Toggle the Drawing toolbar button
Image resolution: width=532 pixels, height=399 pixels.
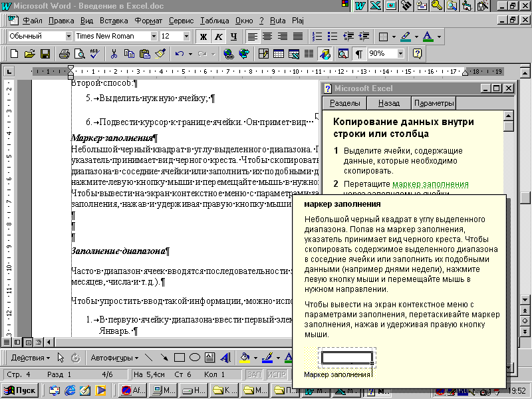(325, 54)
